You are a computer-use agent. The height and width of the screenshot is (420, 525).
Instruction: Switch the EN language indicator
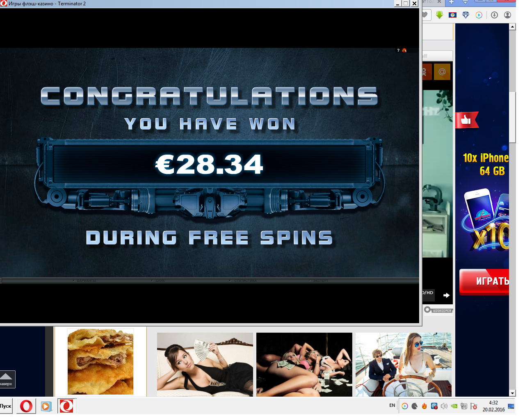tap(392, 405)
